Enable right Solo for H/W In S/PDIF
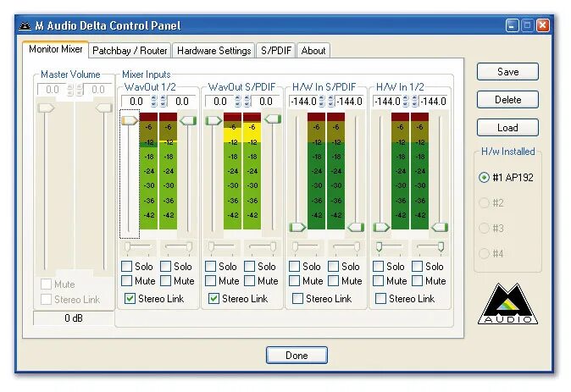Screen dimensions: 571x392 click(333, 267)
